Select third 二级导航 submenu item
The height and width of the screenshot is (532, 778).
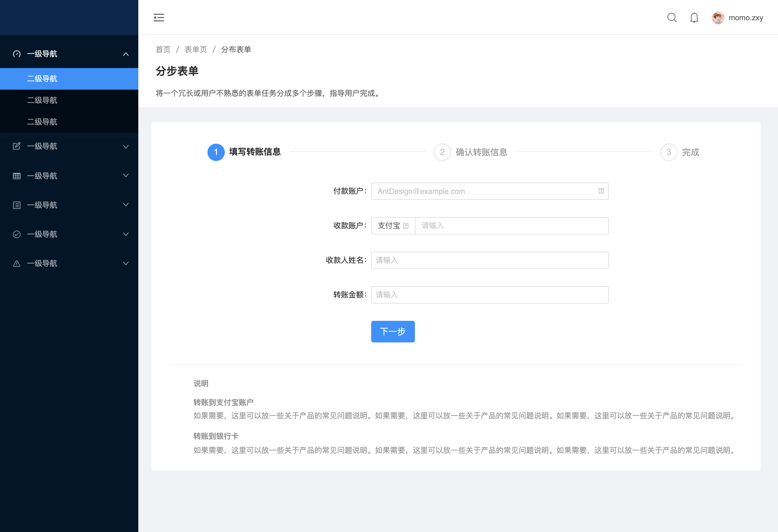(69, 122)
